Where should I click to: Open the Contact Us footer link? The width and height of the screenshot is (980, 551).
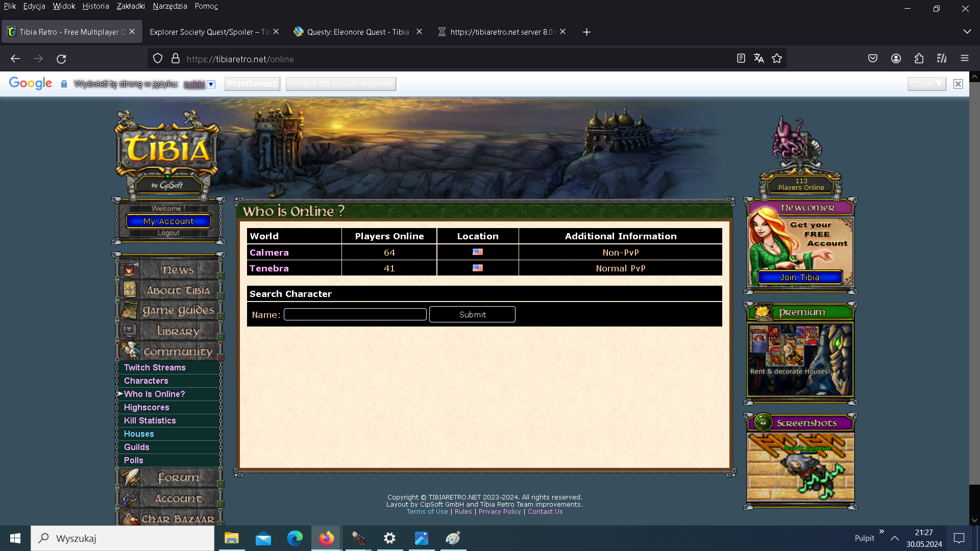(x=545, y=512)
